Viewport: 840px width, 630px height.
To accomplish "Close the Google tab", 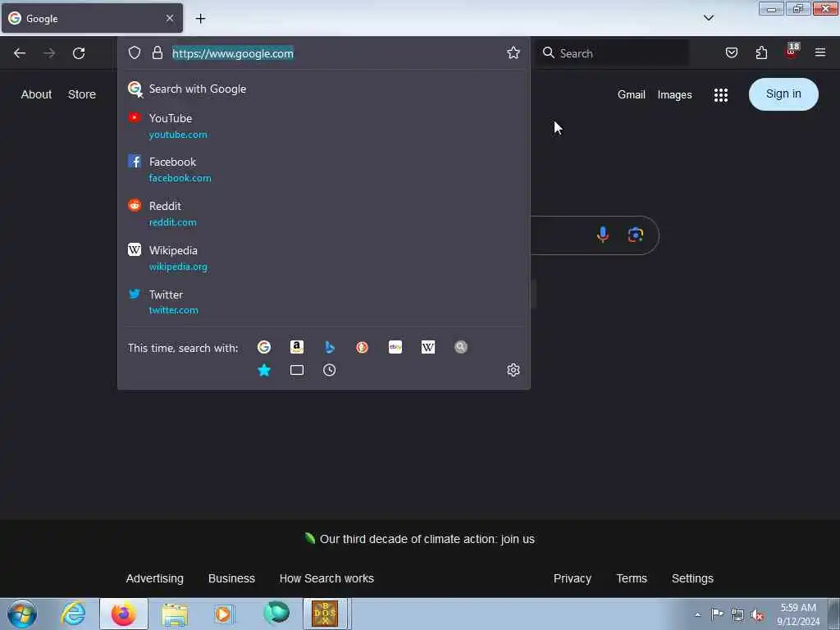I will click(170, 18).
